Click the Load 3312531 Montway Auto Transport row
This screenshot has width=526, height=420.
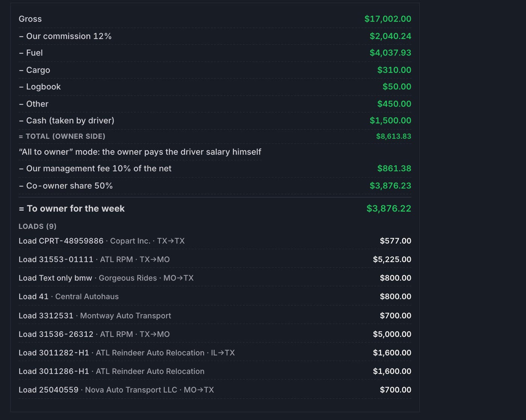tap(215, 316)
